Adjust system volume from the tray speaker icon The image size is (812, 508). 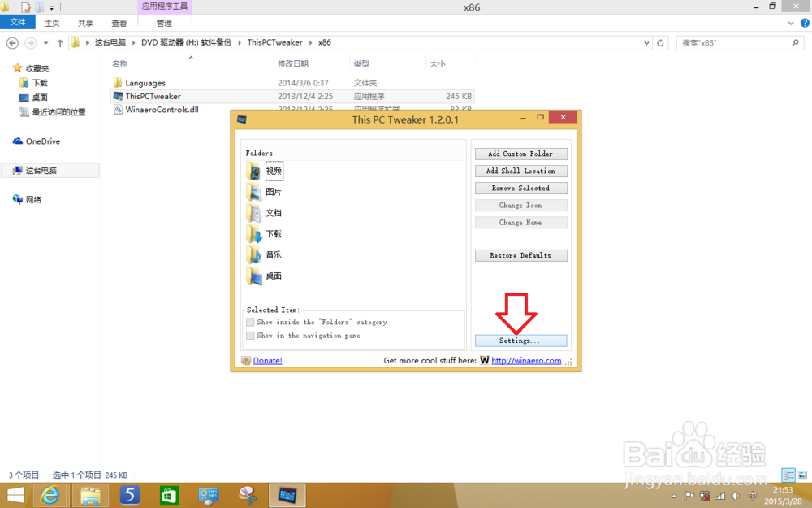click(734, 494)
